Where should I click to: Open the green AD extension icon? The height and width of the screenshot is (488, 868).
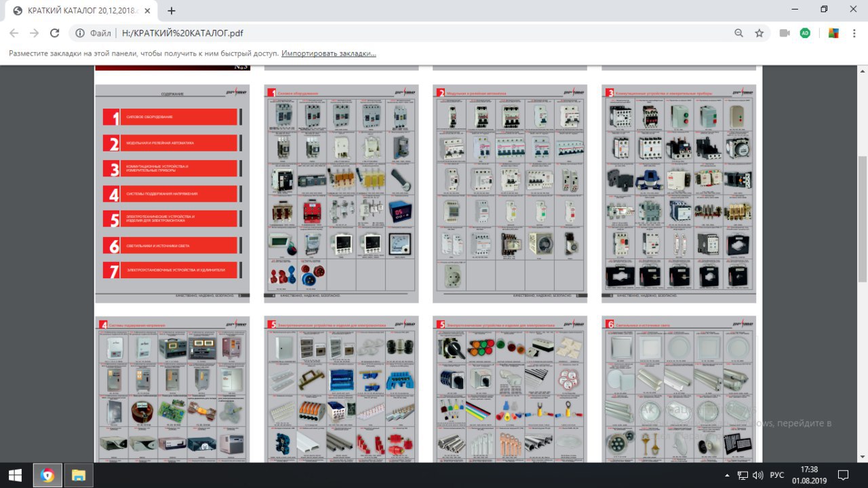805,33
